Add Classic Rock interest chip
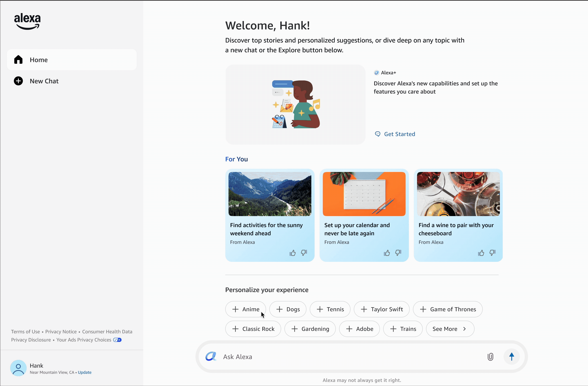 click(x=253, y=329)
